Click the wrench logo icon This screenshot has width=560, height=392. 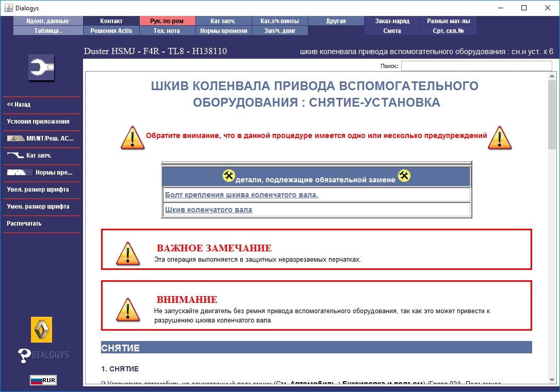[41, 68]
